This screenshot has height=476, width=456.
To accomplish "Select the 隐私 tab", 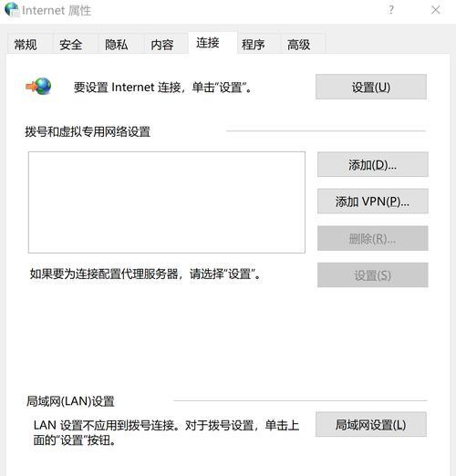I will coord(117,45).
